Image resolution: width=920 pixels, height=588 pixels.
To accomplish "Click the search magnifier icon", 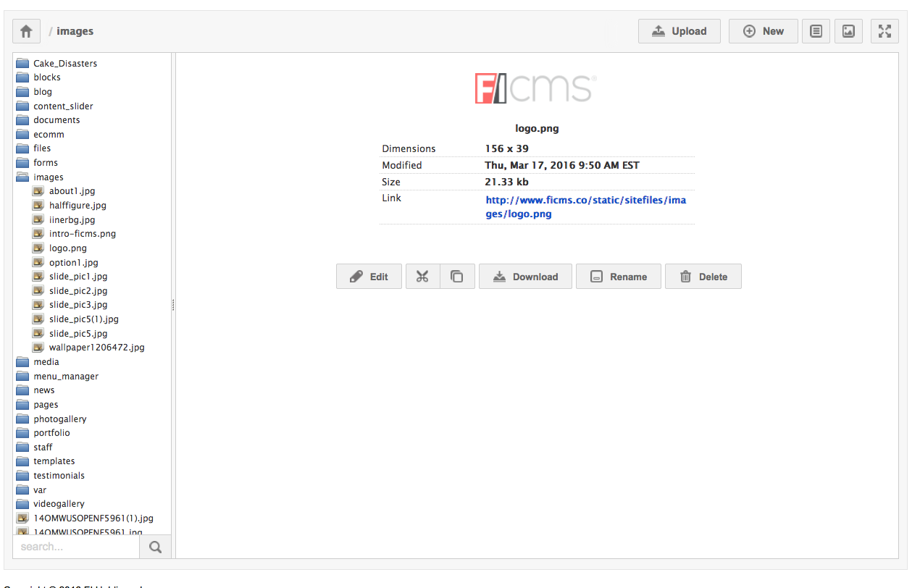I will click(x=155, y=547).
